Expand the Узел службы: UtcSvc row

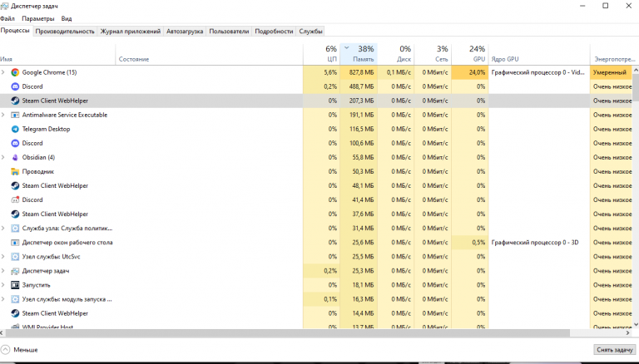pyautogui.click(x=3, y=257)
